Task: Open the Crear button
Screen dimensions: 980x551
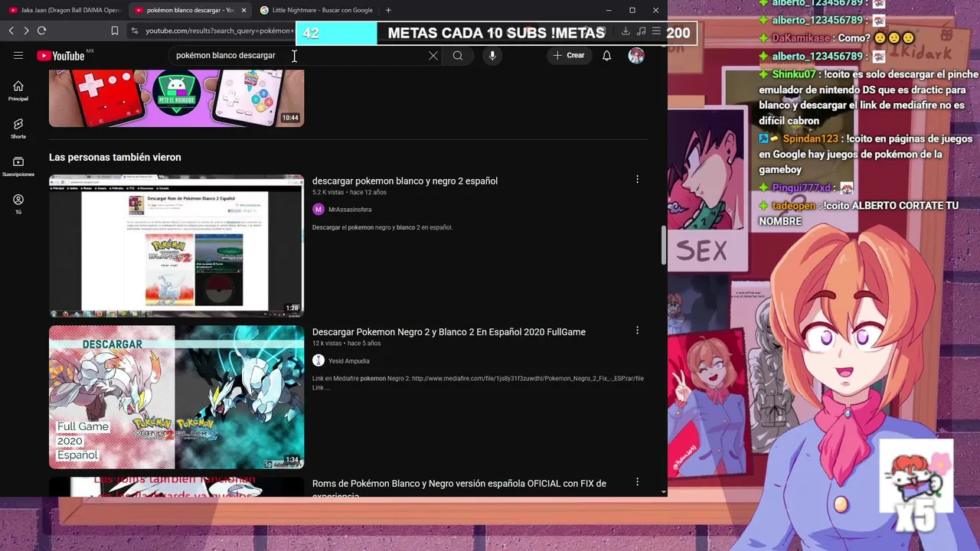Action: pyautogui.click(x=569, y=55)
